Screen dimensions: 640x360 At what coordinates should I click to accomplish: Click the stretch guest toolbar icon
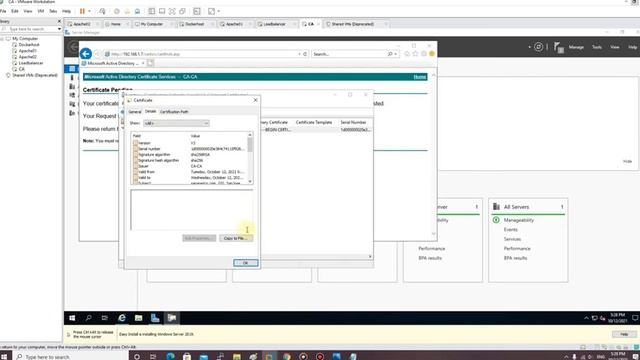point(211,11)
